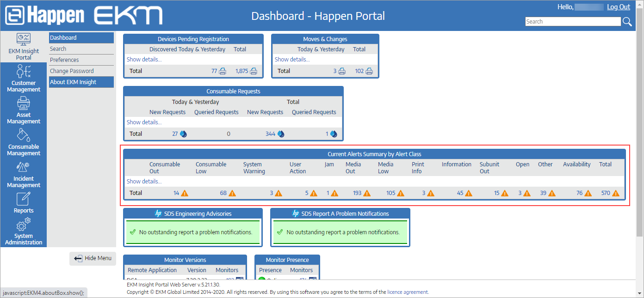Screen dimensions: 644x298
Task: Click warning icon for Total 570 alerts
Action: click(x=616, y=193)
